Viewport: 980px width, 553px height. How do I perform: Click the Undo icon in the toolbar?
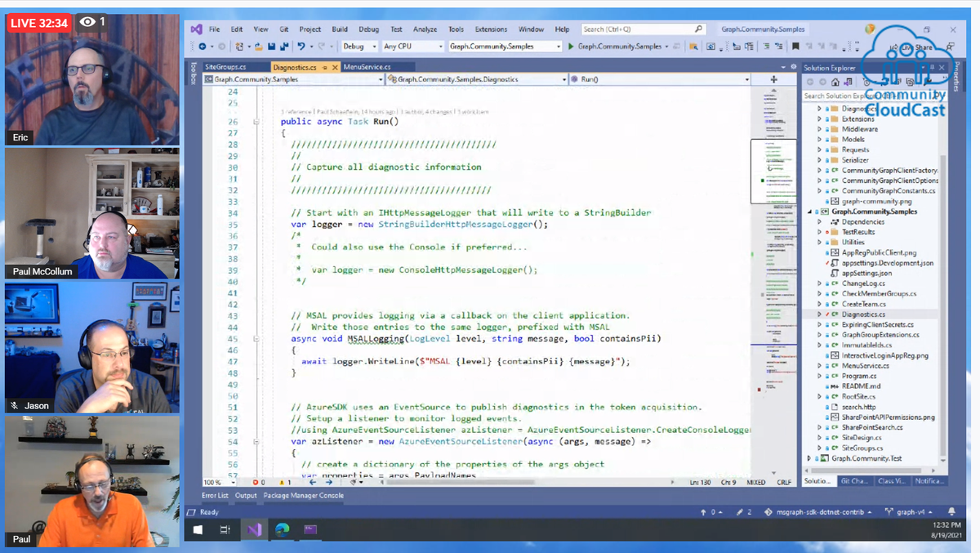[x=300, y=47]
